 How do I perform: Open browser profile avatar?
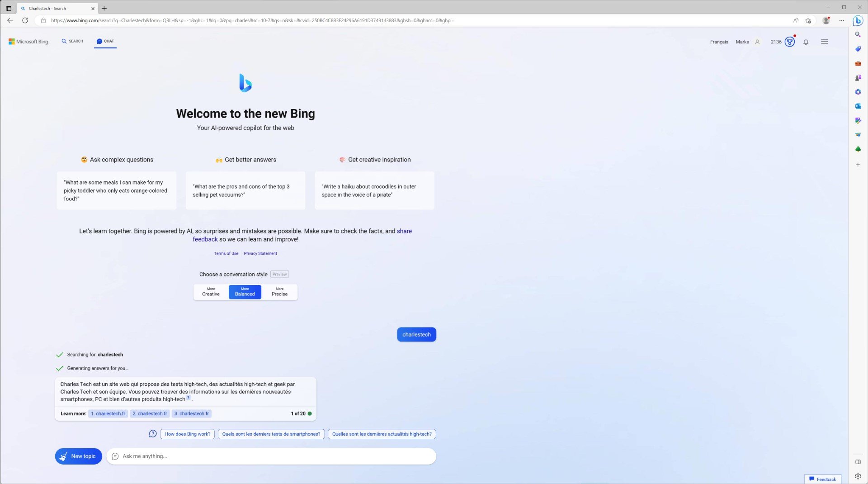(826, 20)
